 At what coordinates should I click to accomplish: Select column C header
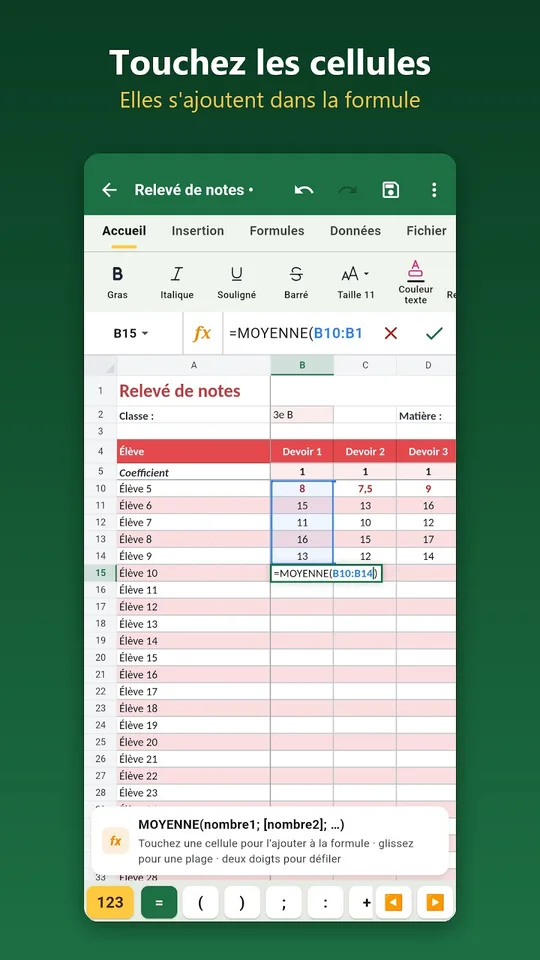coord(365,366)
